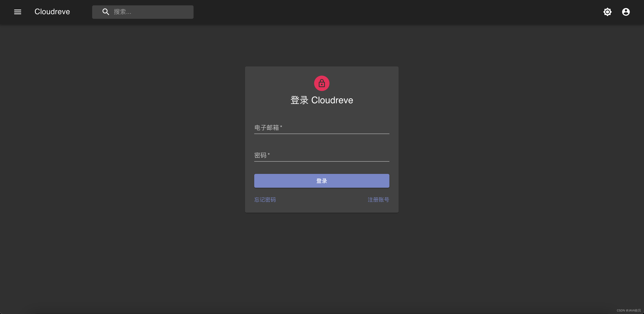The width and height of the screenshot is (644, 314).
Task: Select the Cloudreve logo in the top bar
Action: point(52,12)
